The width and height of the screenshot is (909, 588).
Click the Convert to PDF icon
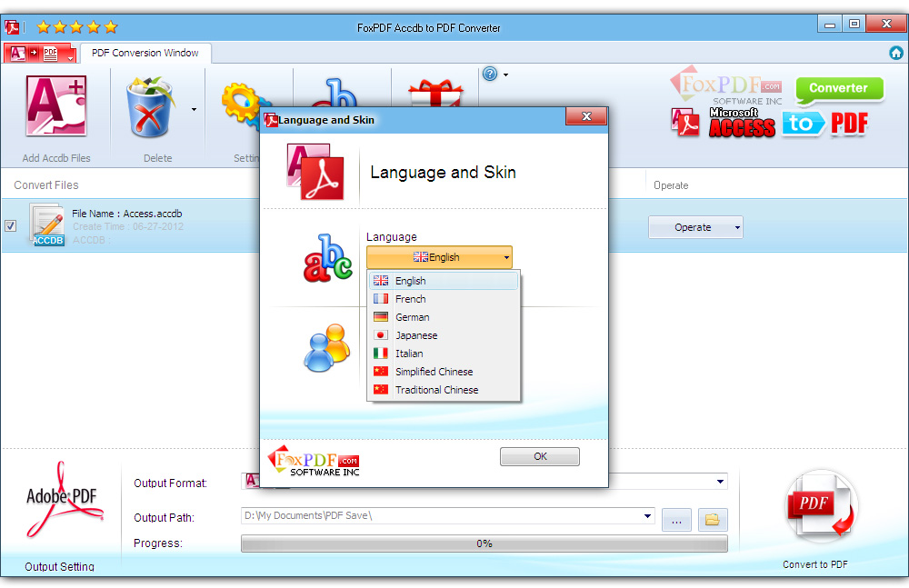pyautogui.click(x=820, y=505)
